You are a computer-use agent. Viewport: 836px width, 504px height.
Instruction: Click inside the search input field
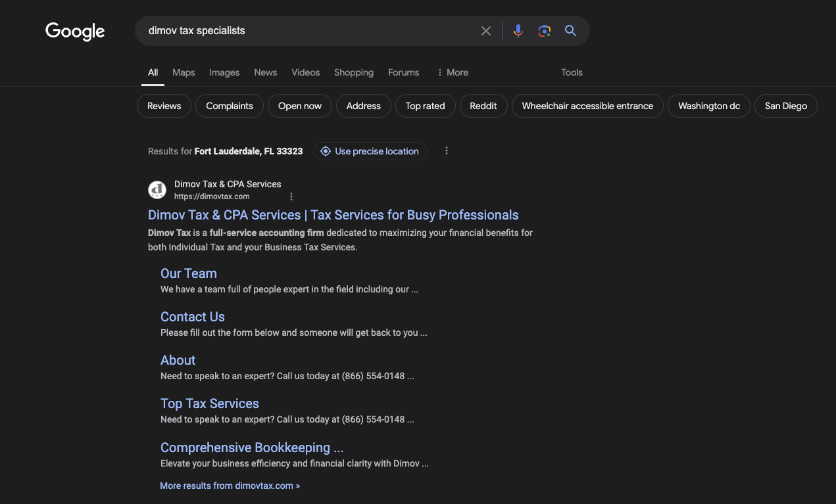tap(296, 30)
